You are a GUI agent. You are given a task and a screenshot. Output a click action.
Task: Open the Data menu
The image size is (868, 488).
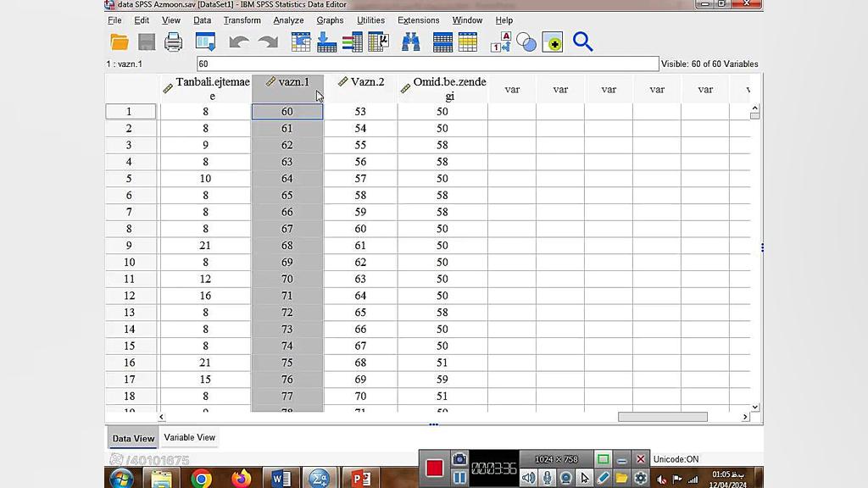tap(202, 20)
